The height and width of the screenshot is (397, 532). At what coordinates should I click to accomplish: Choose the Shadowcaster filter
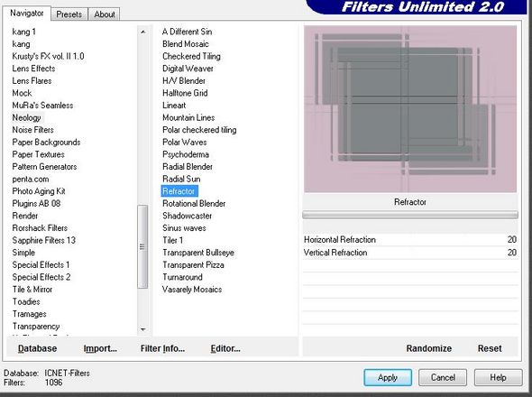click(187, 216)
